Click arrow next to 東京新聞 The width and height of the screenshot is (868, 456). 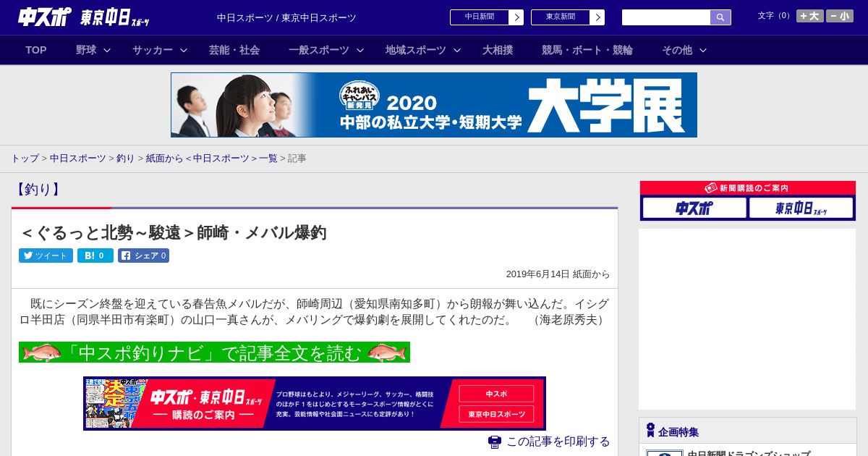pyautogui.click(x=597, y=17)
